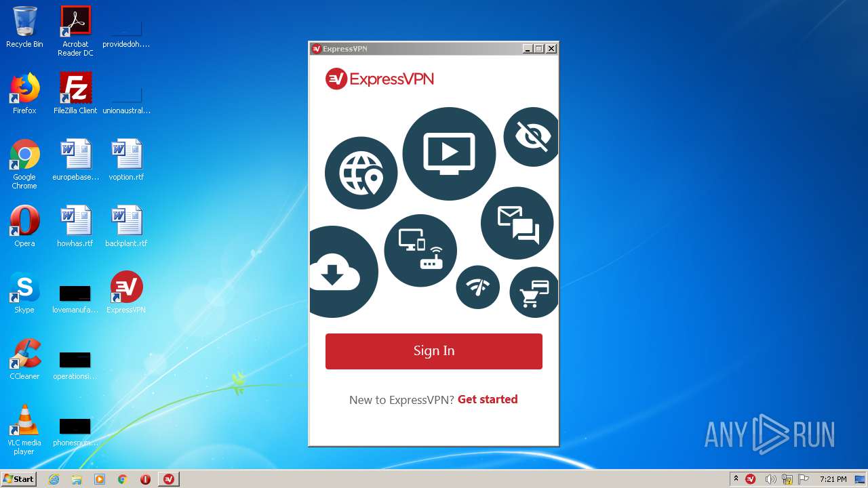Open Action Center flag tray icon
The width and height of the screenshot is (868, 488).
click(x=804, y=479)
